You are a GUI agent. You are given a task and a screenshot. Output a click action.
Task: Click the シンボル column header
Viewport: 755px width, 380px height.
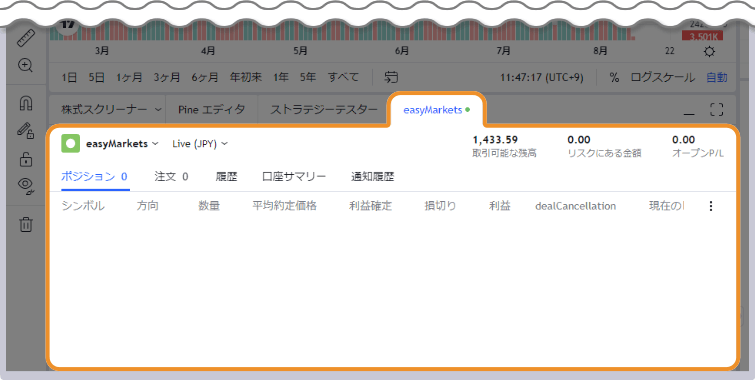click(x=83, y=206)
